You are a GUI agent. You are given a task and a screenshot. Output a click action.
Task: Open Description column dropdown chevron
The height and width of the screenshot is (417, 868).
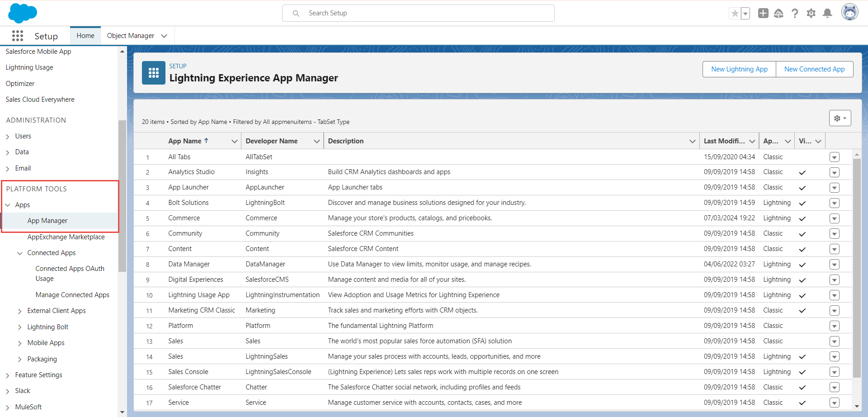692,142
